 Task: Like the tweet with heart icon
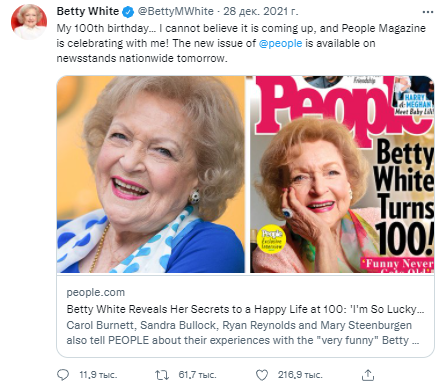(262, 375)
